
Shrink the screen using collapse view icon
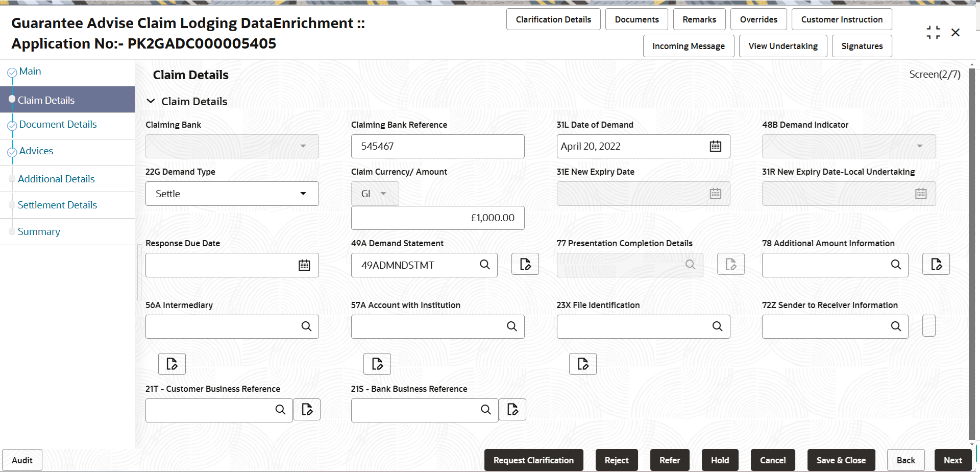pos(933,33)
